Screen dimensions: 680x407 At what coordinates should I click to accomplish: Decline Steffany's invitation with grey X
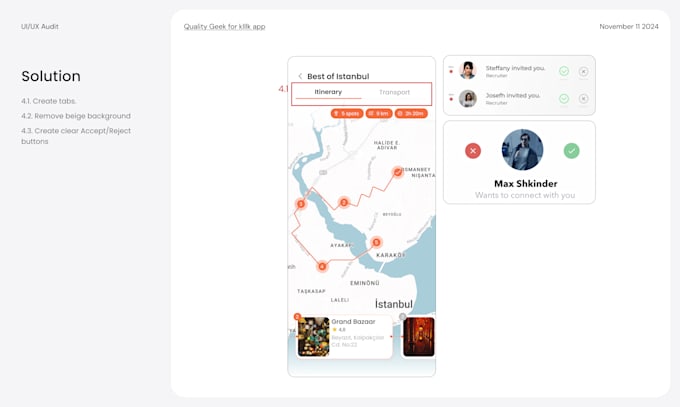[583, 71]
